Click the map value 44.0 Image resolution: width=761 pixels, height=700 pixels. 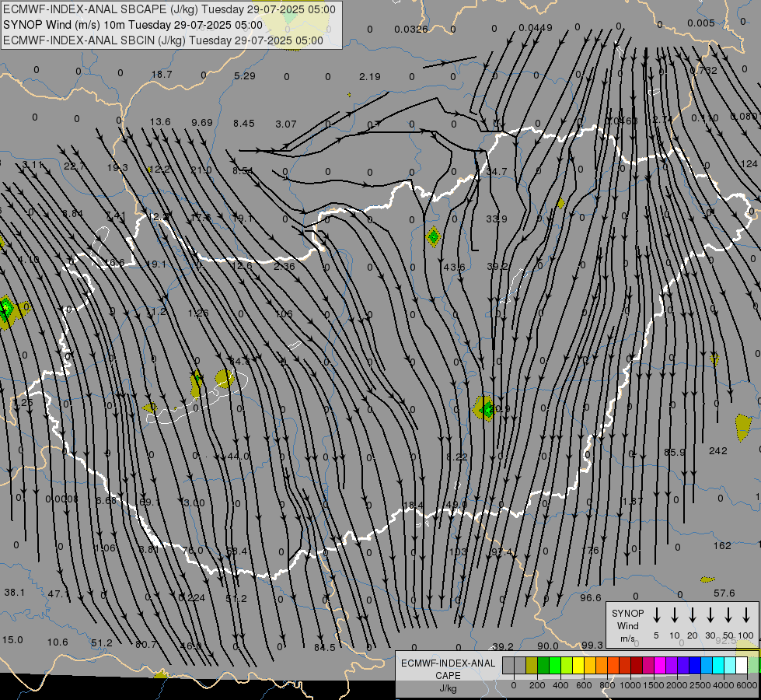(x=238, y=456)
